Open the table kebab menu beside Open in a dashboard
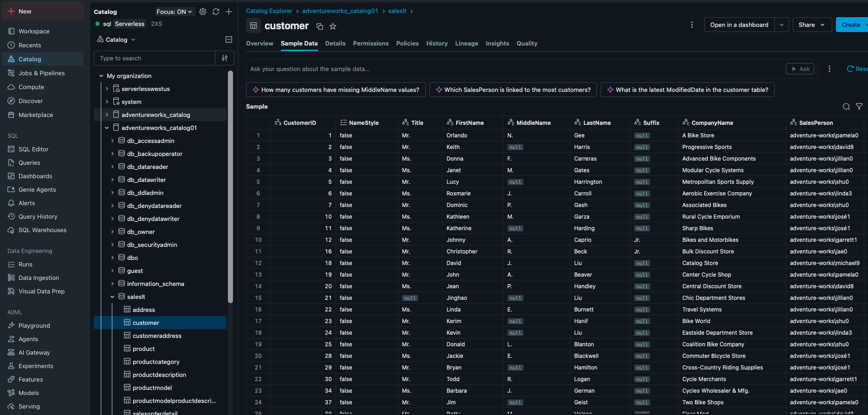 tap(692, 25)
